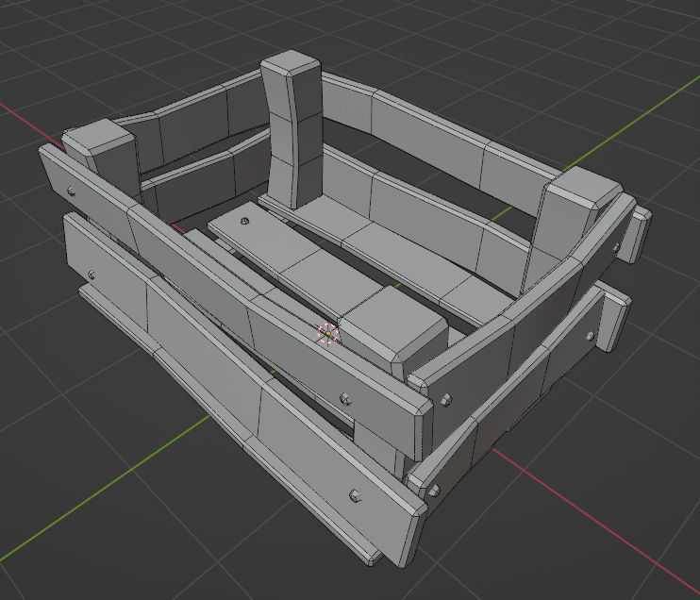This screenshot has width=700, height=600.
Task: Select the screw on the center floor plank
Action: (x=244, y=221)
